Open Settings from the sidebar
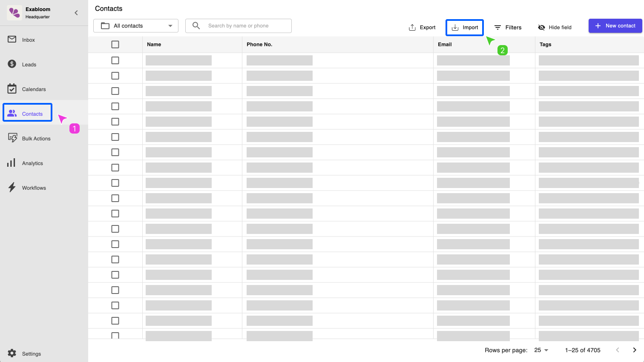This screenshot has width=644, height=362. click(32, 353)
